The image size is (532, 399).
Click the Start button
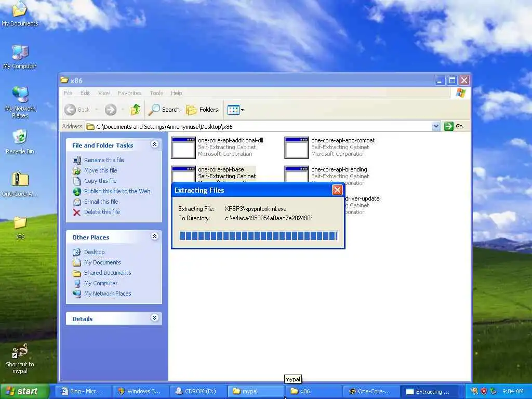click(24, 391)
